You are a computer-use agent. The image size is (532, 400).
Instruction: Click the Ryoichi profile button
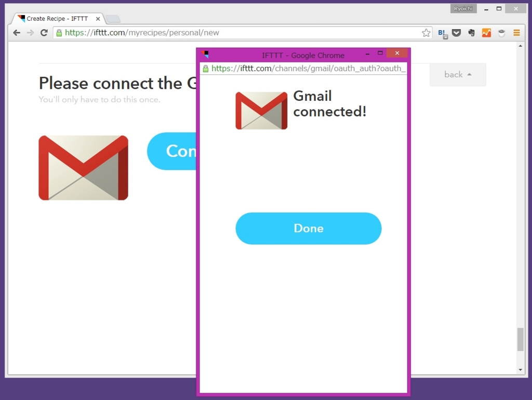coord(463,8)
